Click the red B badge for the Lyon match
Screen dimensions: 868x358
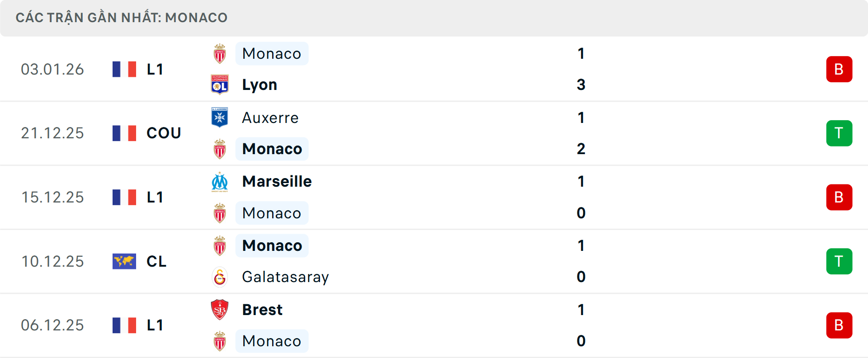839,69
